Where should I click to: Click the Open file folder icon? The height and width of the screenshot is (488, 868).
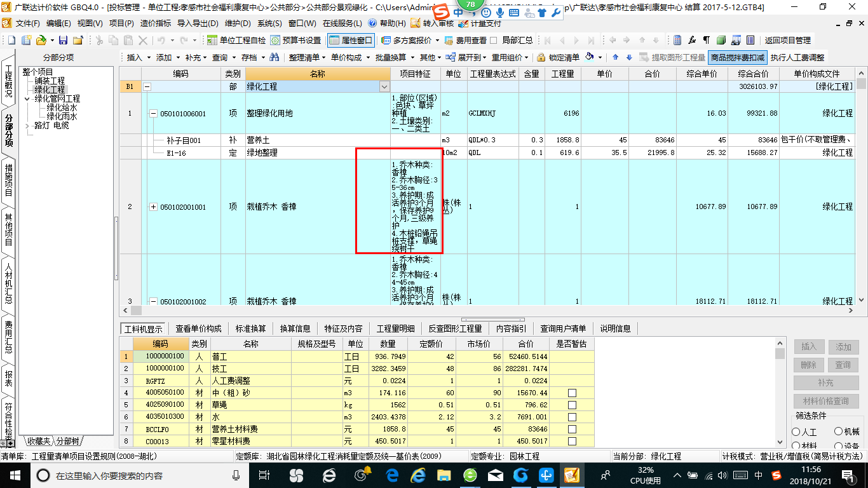(40, 40)
